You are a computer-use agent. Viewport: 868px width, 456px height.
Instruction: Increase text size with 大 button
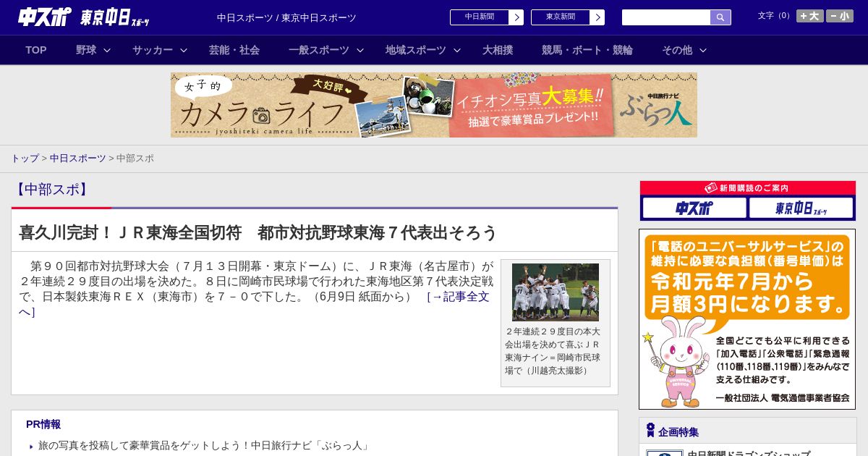[x=810, y=16]
